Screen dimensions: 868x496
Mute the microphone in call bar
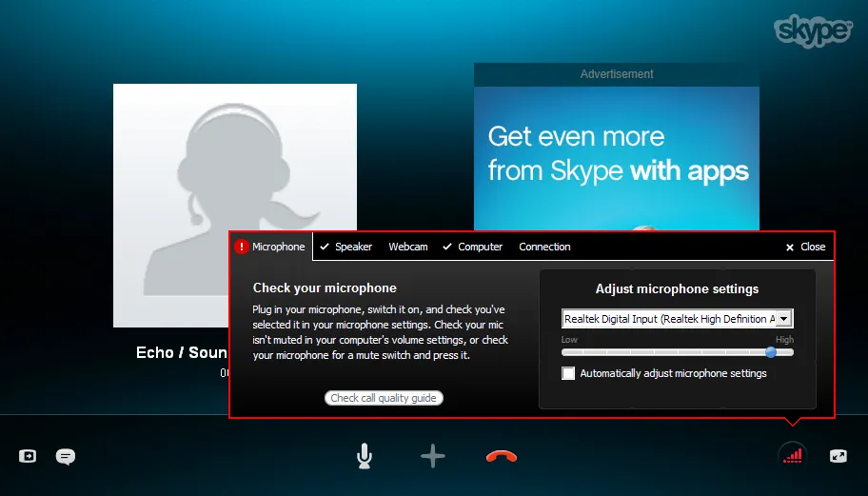coord(364,456)
